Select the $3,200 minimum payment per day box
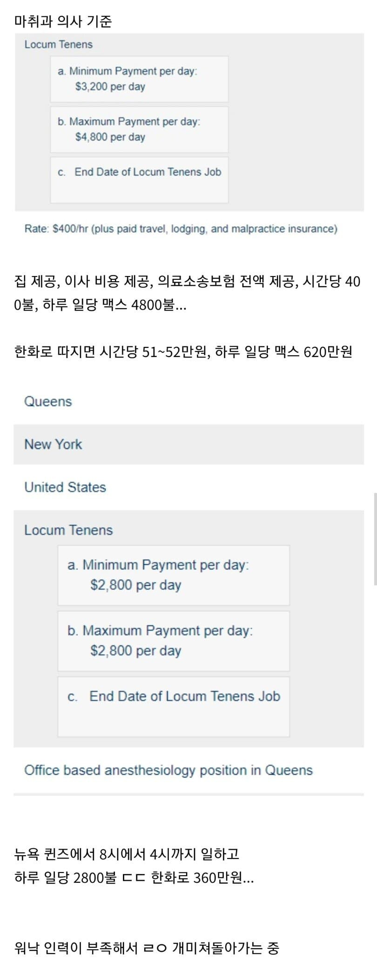The image size is (377, 980). [139, 79]
